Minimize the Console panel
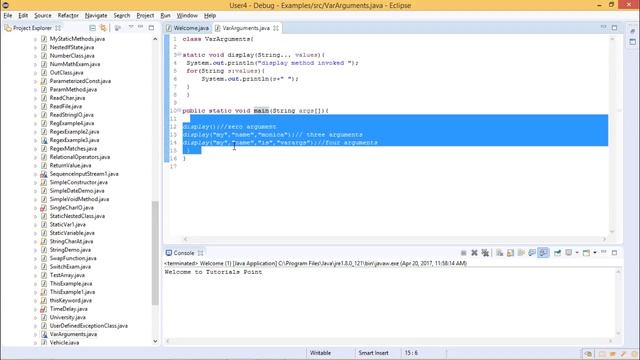 tap(604, 252)
